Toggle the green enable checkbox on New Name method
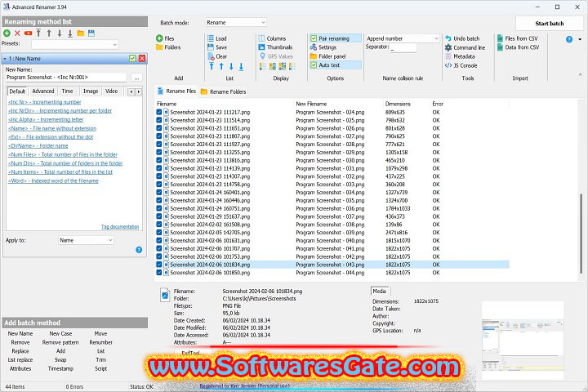The image size is (588, 392). (132, 58)
